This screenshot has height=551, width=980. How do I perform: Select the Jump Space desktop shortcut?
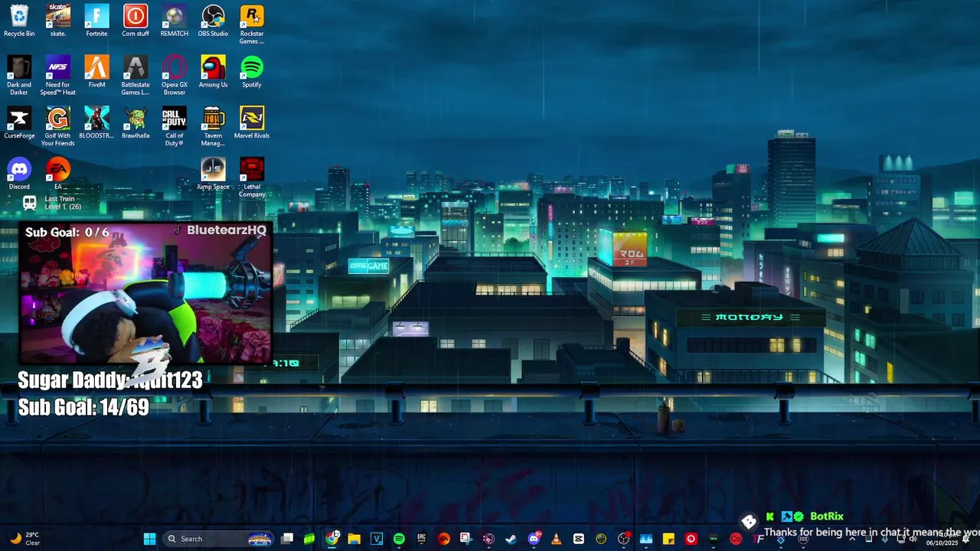click(x=213, y=174)
